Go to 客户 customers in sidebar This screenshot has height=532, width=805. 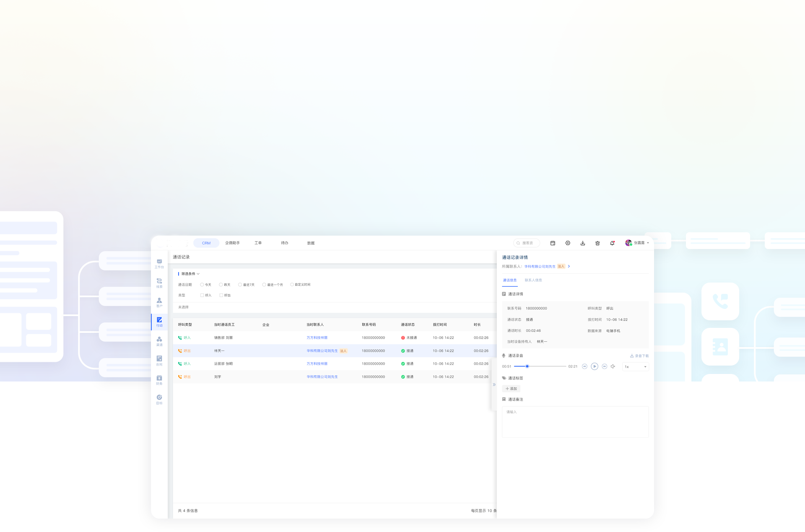(159, 302)
